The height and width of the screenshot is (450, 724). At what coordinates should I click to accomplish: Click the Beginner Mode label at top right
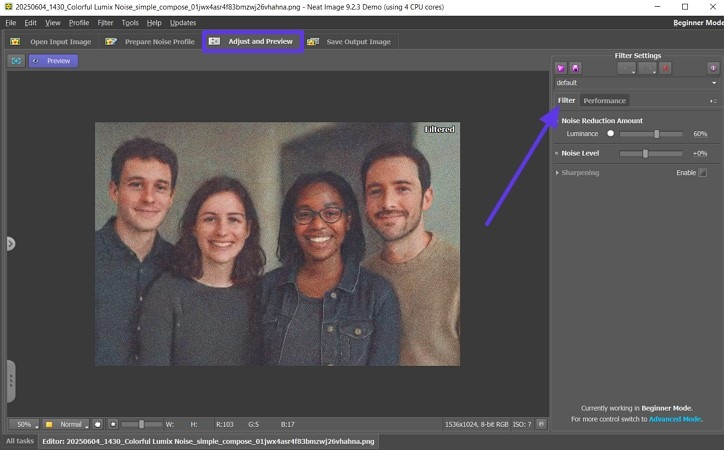(698, 23)
